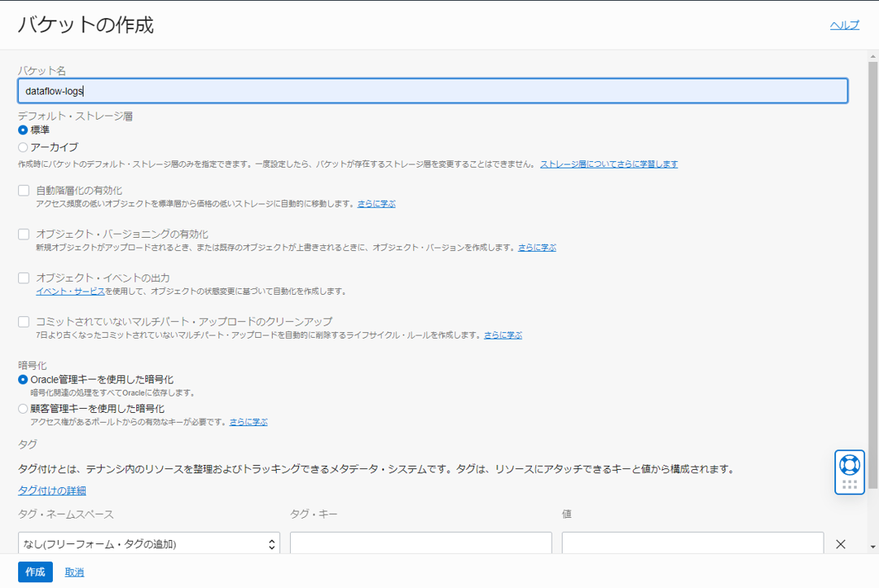Enable オブジェクト・バージョニングの有効化 checkbox

[x=24, y=235]
